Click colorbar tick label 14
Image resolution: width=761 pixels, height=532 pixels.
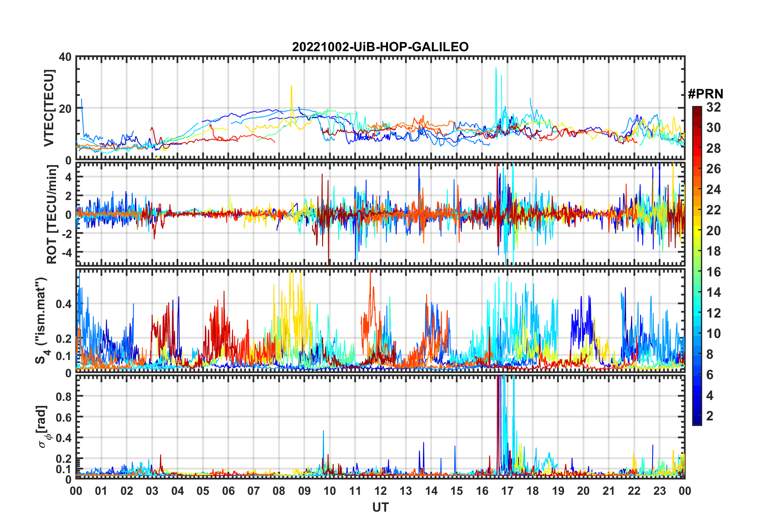tap(713, 292)
